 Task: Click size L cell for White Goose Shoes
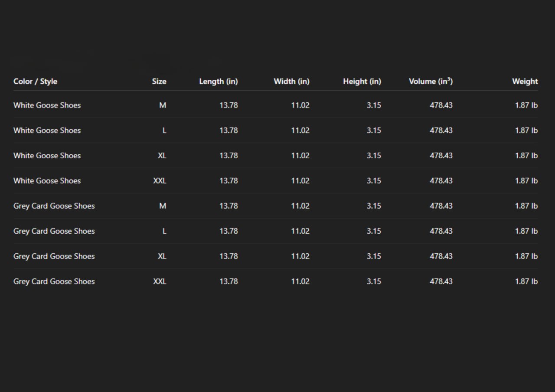click(x=164, y=131)
